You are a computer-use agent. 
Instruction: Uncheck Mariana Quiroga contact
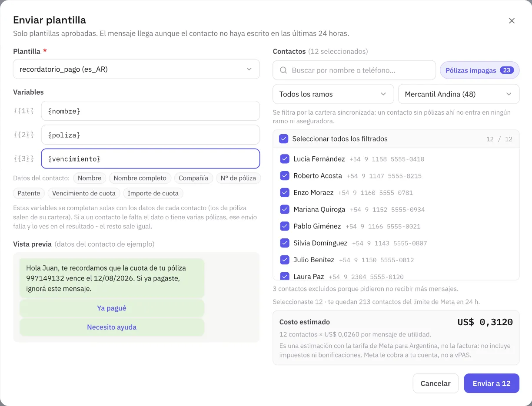(285, 209)
